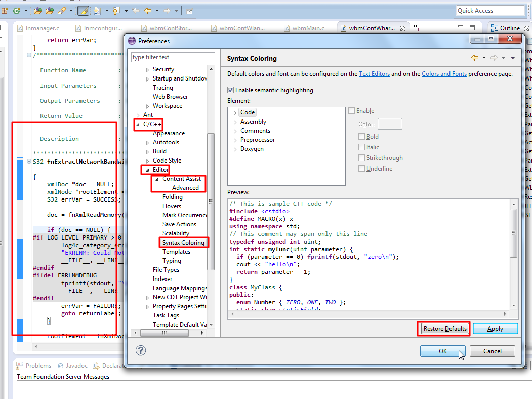Viewport: 532px width, 399px height.
Task: Switch to the lnmanager.c editor tab
Action: click(x=38, y=28)
